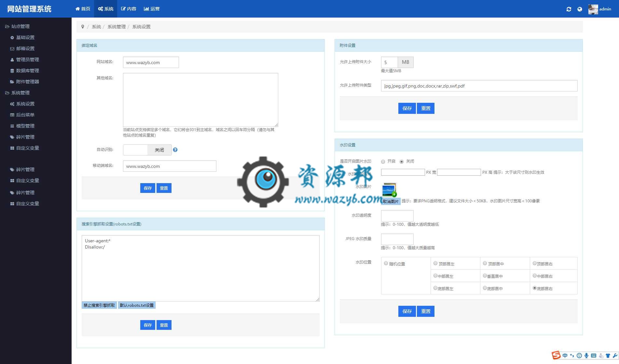Select 底部居右 watermark position
Image resolution: width=619 pixels, height=364 pixels.
(534, 288)
